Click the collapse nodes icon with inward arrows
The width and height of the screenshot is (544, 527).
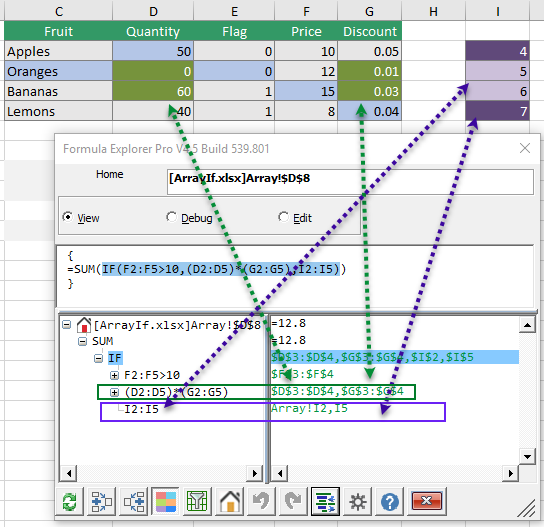coord(134,501)
